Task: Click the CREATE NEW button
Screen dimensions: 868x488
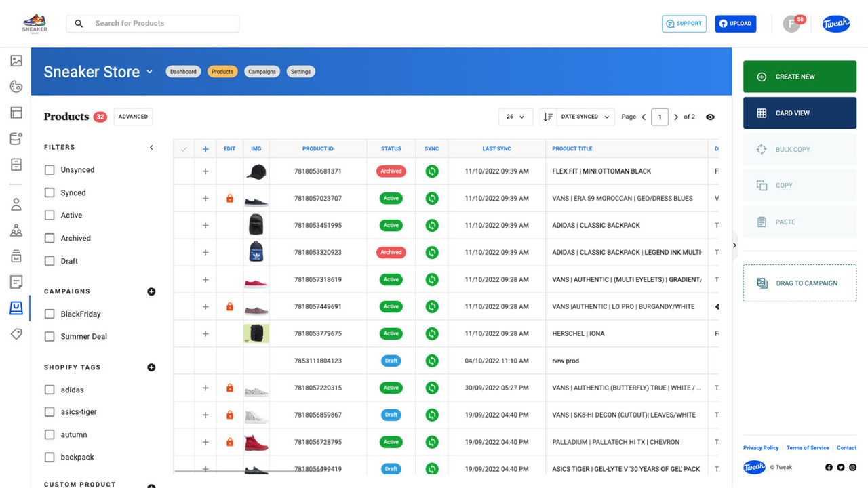Action: pyautogui.click(x=799, y=77)
